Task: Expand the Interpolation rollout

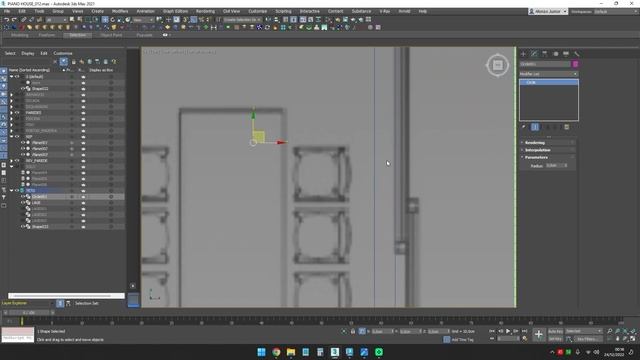Action: pyautogui.click(x=548, y=150)
